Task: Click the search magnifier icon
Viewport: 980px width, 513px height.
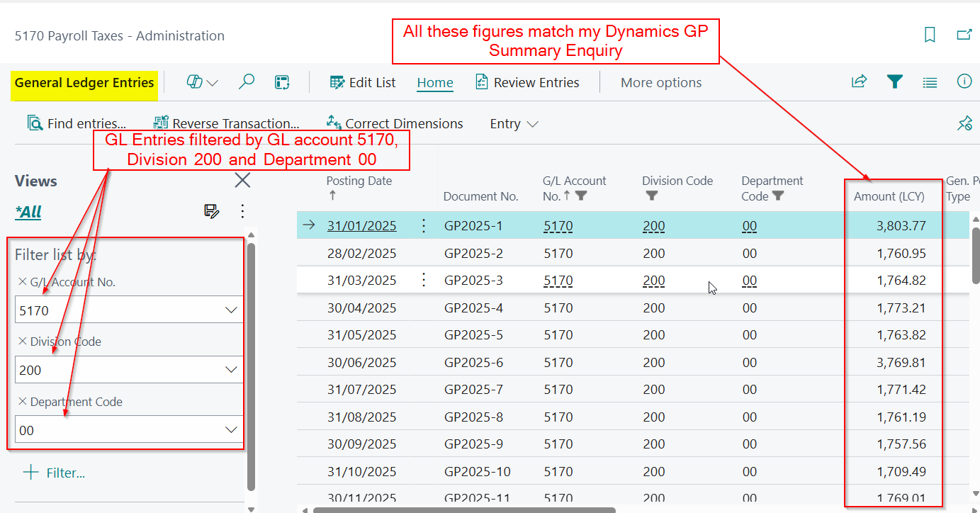Action: click(x=246, y=82)
